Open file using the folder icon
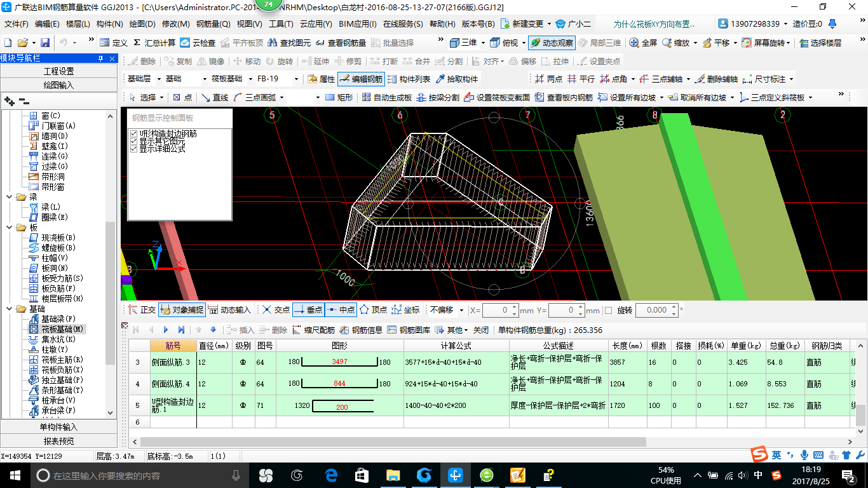Image resolution: width=868 pixels, height=488 pixels. pos(23,43)
